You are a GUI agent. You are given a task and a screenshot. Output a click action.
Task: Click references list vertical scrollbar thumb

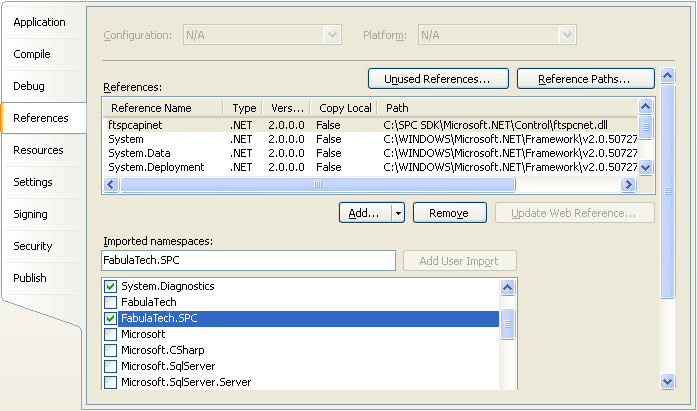point(645,127)
